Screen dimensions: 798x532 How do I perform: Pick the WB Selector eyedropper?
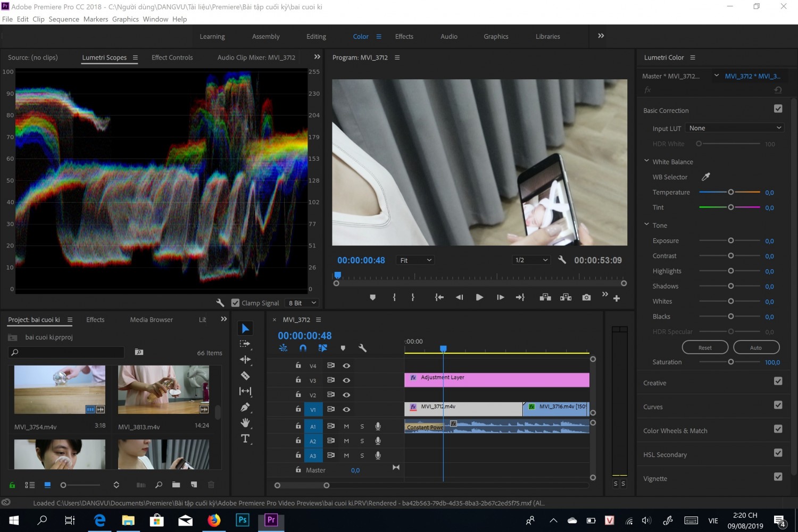(706, 177)
